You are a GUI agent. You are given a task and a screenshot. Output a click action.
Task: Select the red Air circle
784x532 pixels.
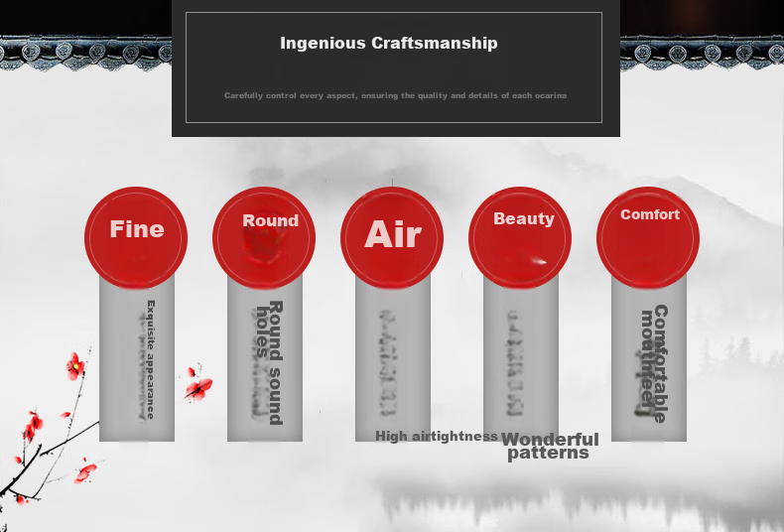pyautogui.click(x=392, y=238)
